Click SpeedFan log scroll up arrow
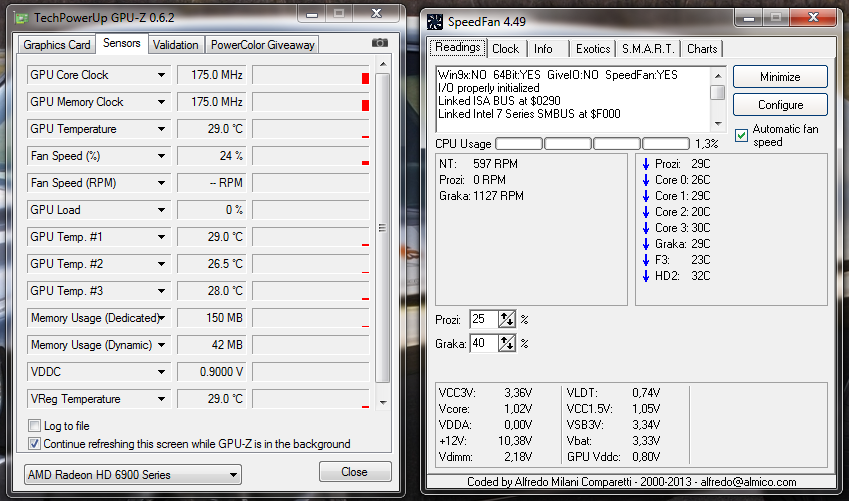This screenshot has height=501, width=849. [718, 75]
